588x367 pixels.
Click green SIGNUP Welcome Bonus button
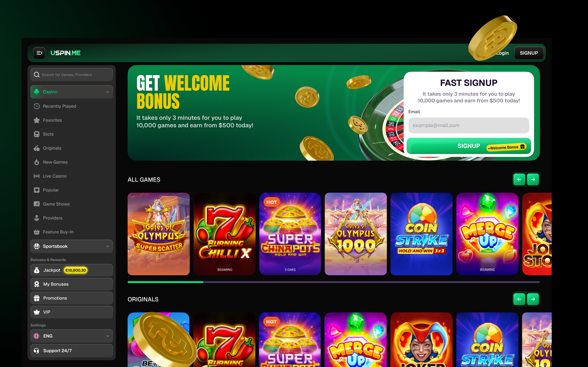pos(469,146)
